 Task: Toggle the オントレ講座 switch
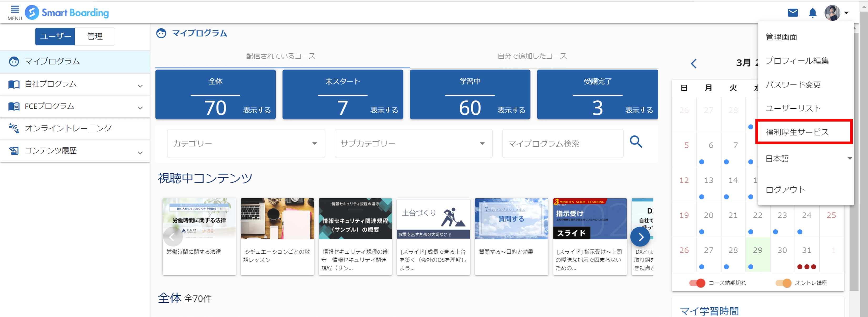tap(783, 283)
